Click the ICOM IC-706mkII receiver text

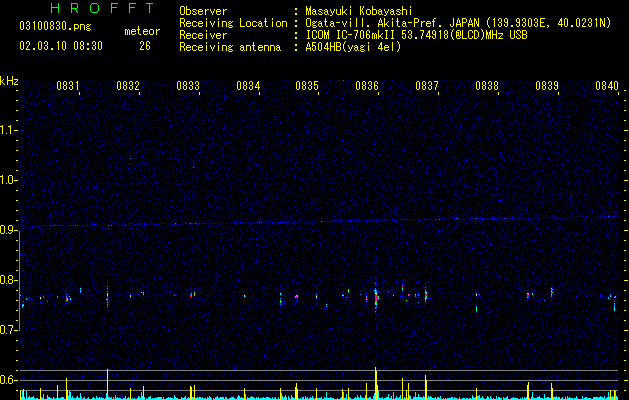pos(416,35)
